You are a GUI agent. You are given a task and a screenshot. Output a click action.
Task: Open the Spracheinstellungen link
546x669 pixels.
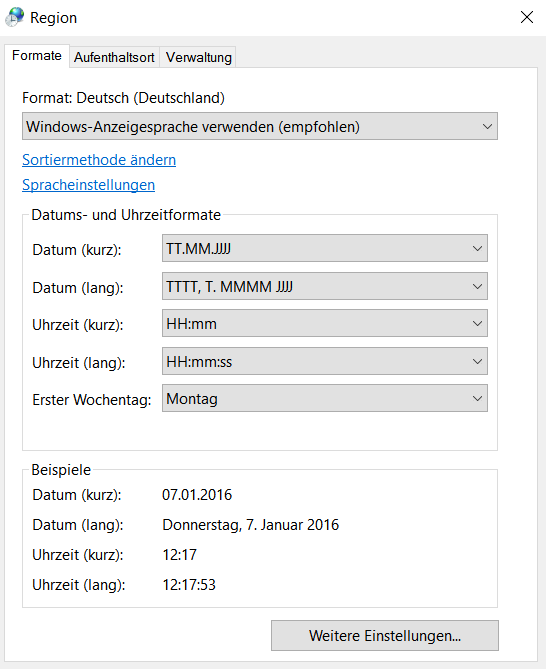pos(88,185)
